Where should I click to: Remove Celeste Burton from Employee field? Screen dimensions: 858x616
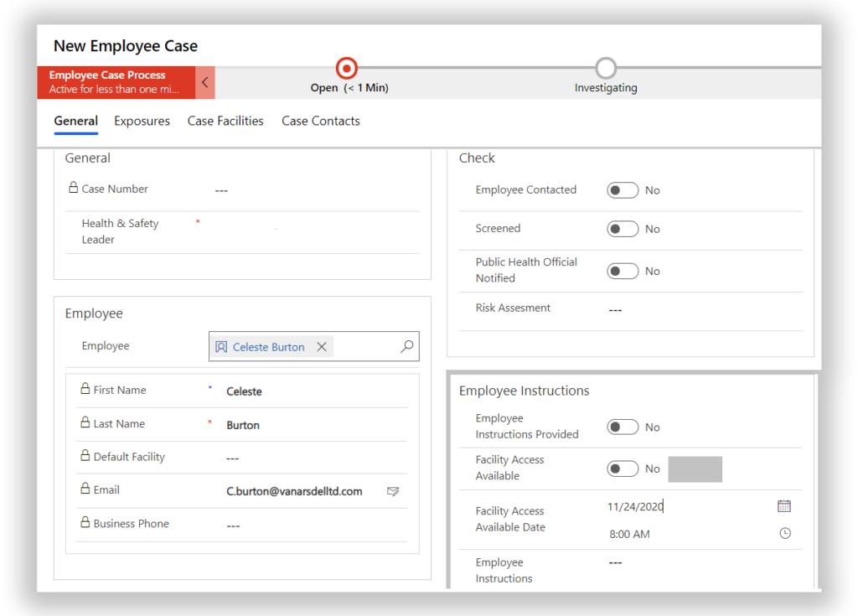coord(322,347)
